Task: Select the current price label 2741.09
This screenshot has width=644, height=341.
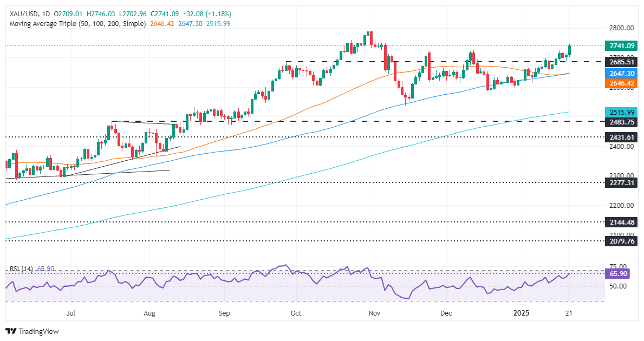Action: (621, 46)
